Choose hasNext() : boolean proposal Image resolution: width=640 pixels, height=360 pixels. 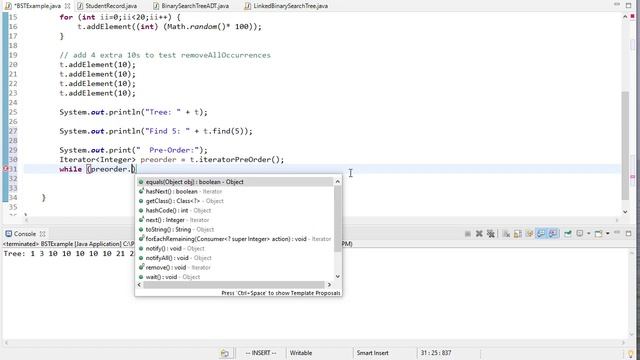coord(235,191)
